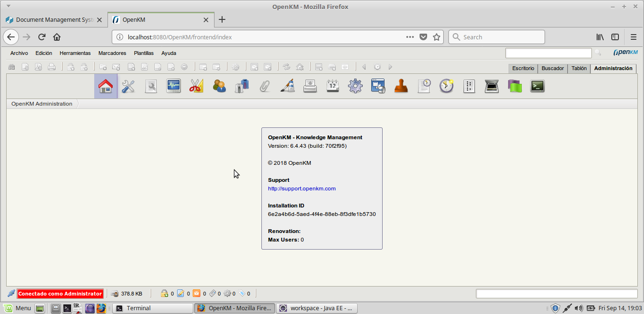Open the system monitor heartbeat icon

pyautogui.click(x=174, y=86)
